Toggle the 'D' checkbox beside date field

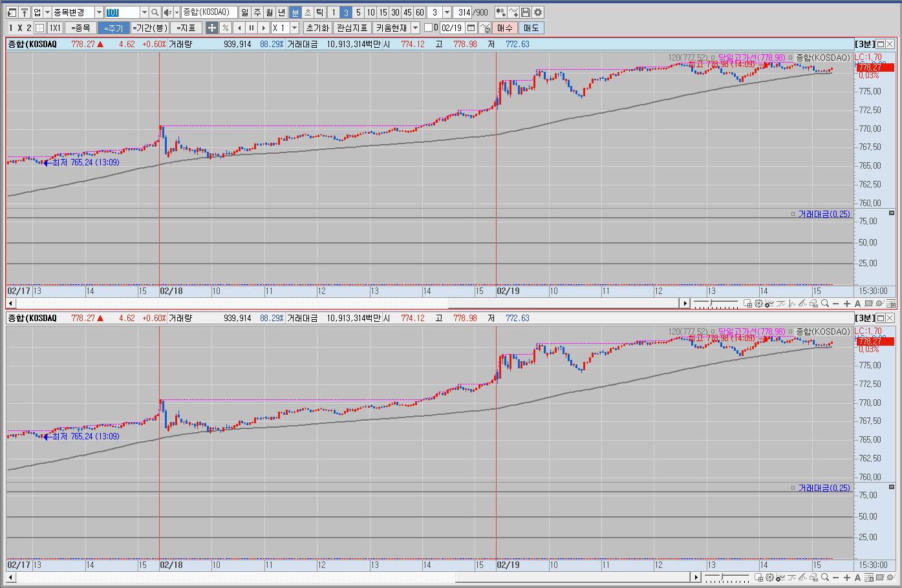point(428,28)
